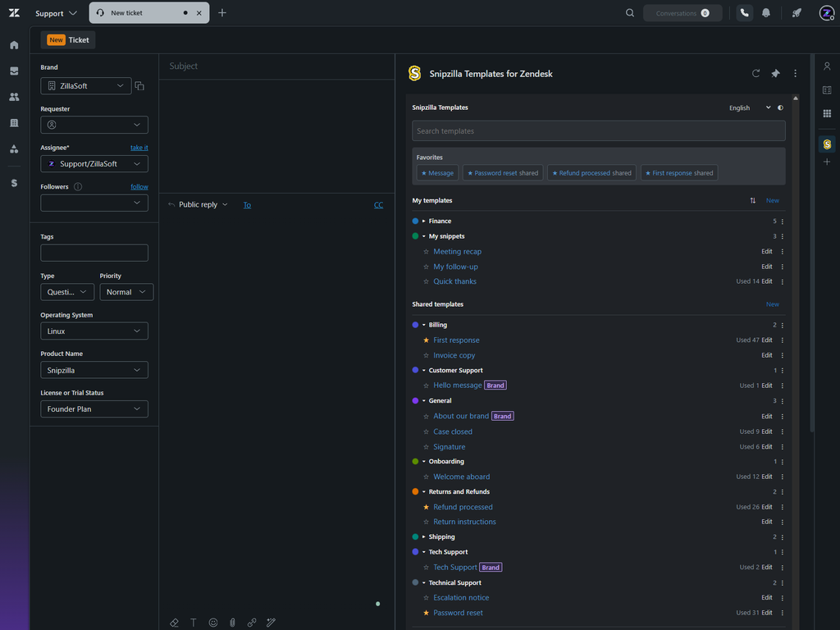
Task: Open the user context panel icon
Action: pos(827,66)
